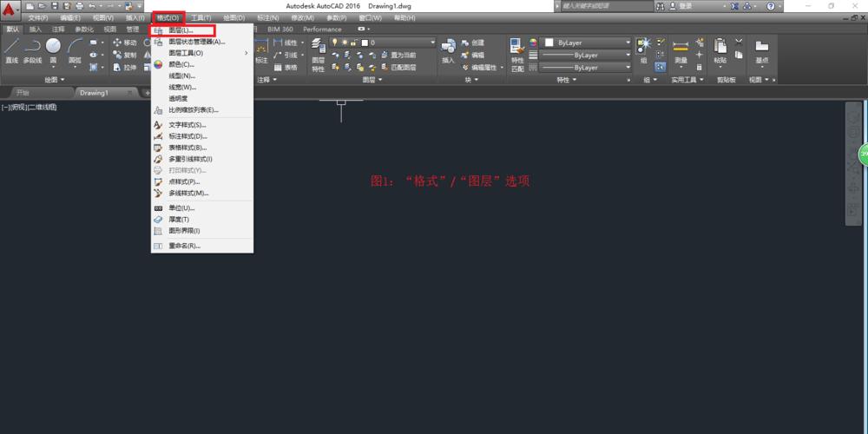Select the 多段线 (Polyline) tool
This screenshot has width=868, height=434.
32,51
